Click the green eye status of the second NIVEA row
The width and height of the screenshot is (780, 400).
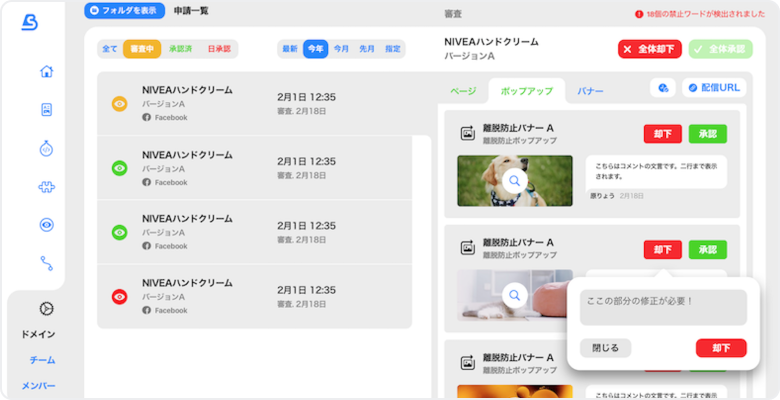pyautogui.click(x=119, y=168)
